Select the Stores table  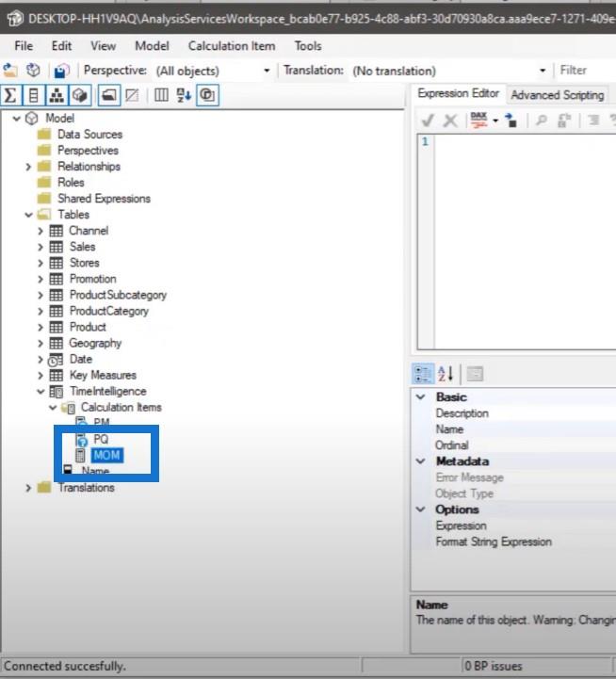(x=84, y=263)
